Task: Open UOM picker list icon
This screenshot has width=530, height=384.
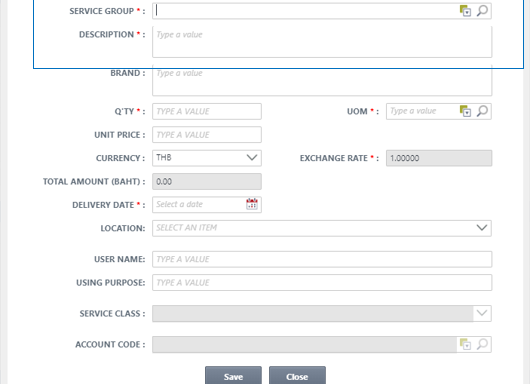Action: [465, 111]
